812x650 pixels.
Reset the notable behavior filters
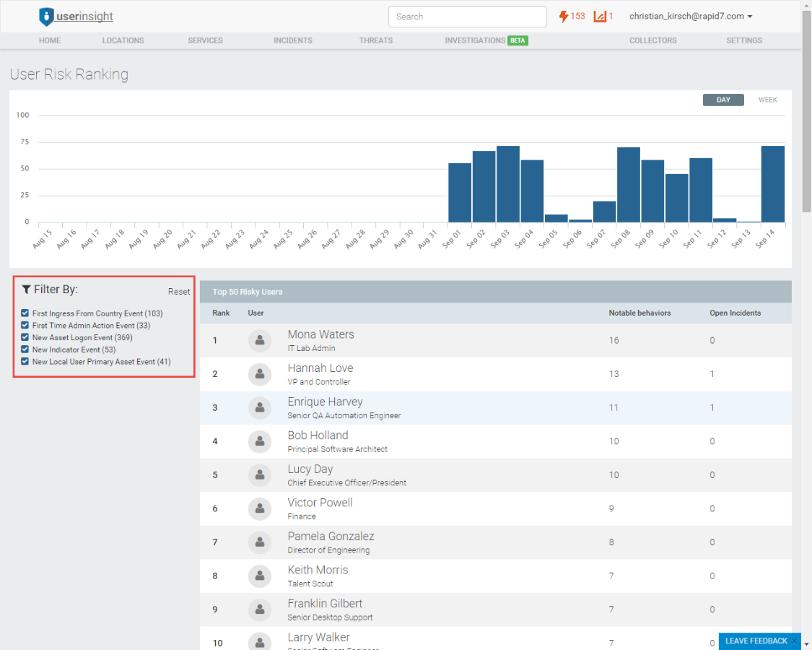click(179, 291)
